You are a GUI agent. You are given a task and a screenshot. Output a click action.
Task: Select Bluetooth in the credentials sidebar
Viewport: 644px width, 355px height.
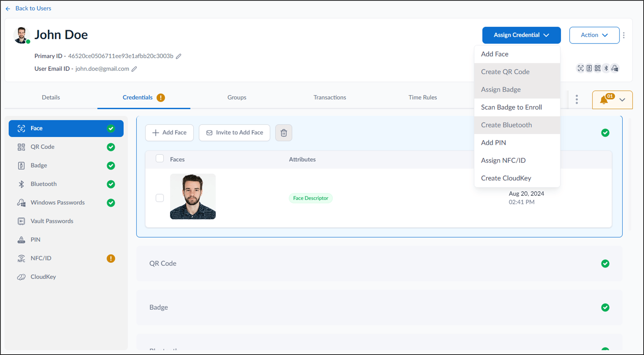66,184
